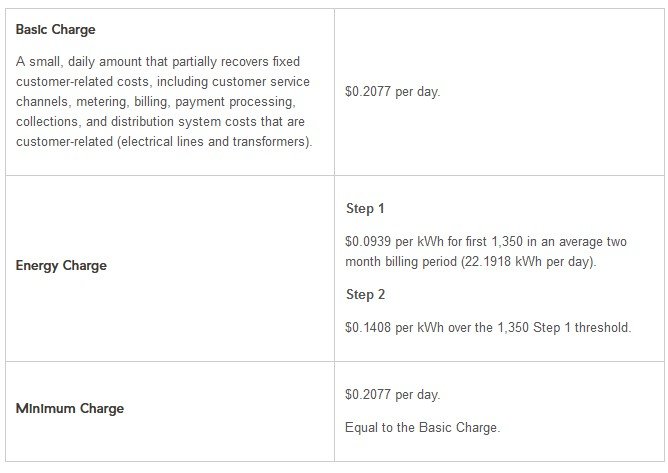Viewport: 668px width, 473px height.
Task: Select the Step 2 heading
Action: [366, 294]
